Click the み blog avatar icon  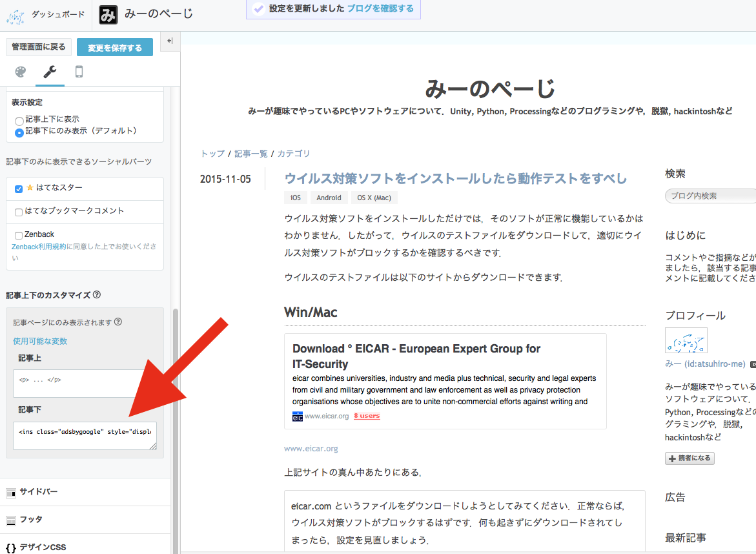(107, 15)
